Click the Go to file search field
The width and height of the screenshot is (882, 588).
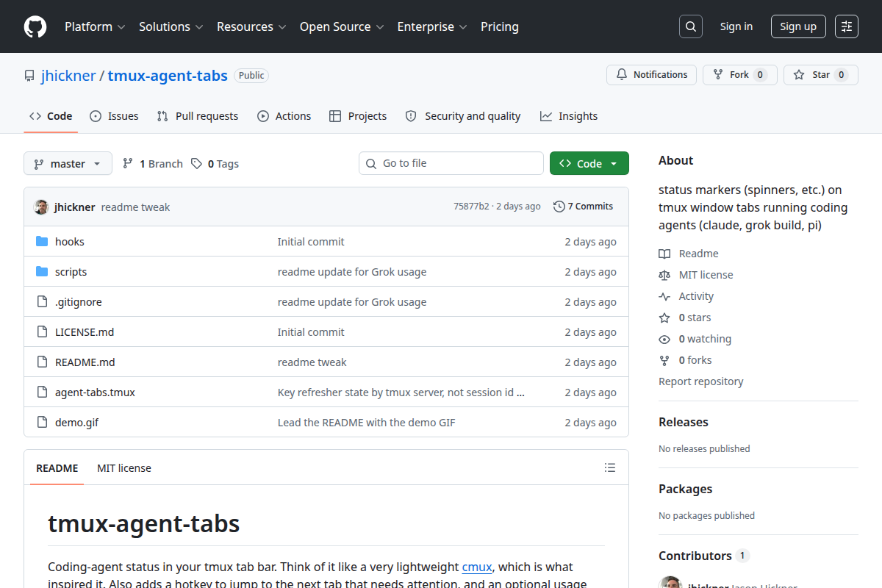tap(451, 163)
